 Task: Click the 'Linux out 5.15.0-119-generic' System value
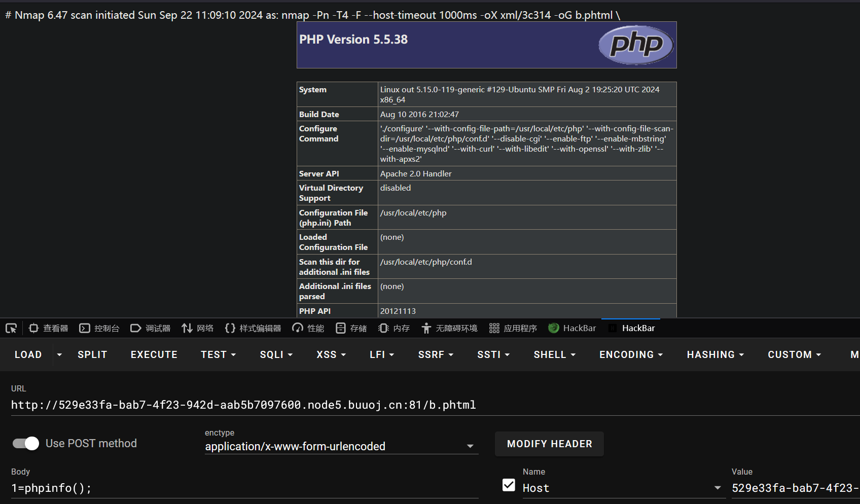click(520, 94)
